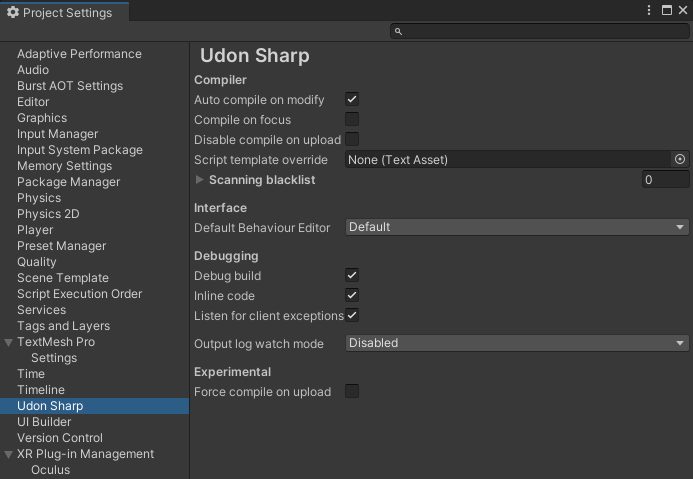Toggle the Debug build checkbox
This screenshot has height=479, width=693.
(352, 275)
